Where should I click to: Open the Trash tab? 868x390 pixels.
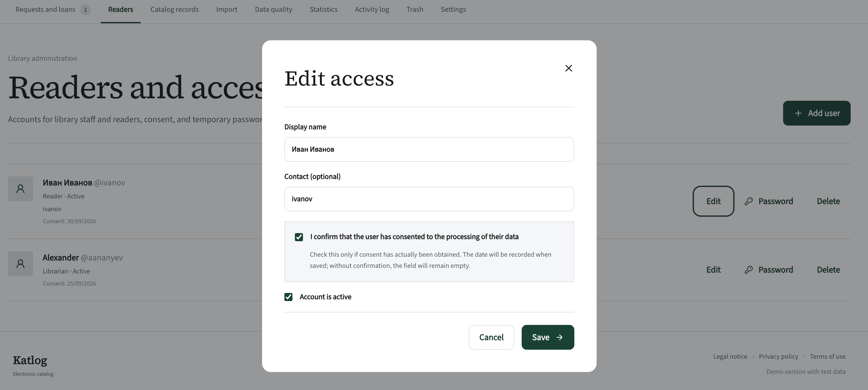[415, 9]
